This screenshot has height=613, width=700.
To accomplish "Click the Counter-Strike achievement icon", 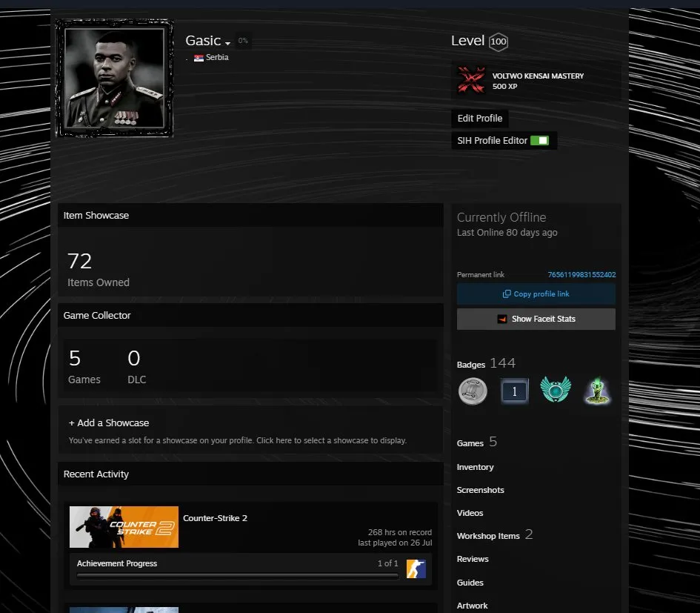I will click(416, 569).
